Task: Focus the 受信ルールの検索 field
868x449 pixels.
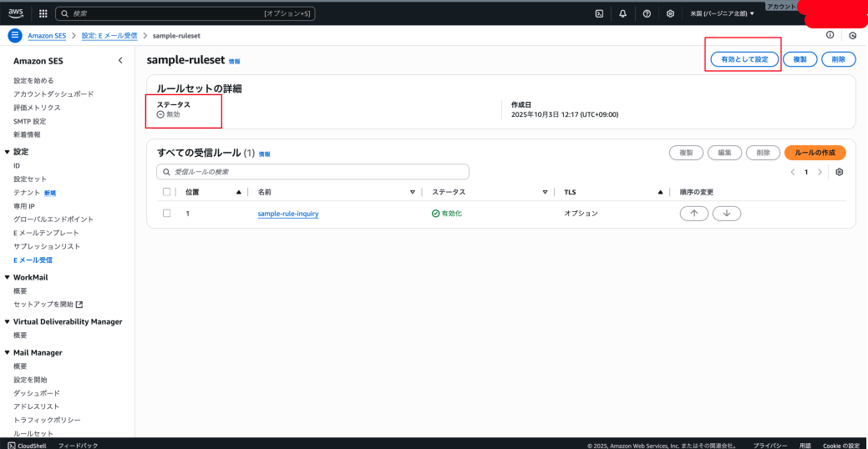Action: pos(312,172)
